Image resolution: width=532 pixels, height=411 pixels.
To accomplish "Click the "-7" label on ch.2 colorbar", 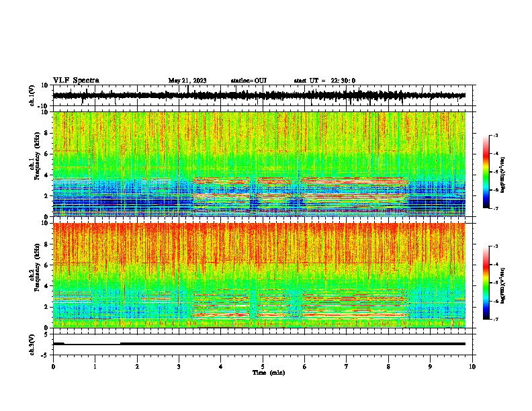I will [x=495, y=320].
